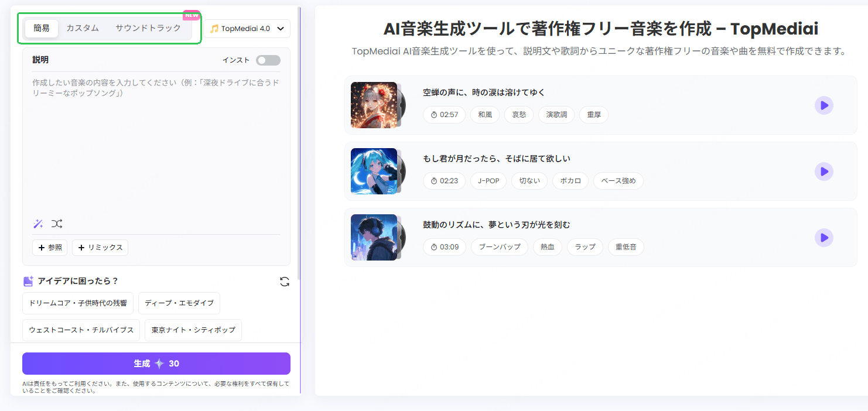This screenshot has width=868, height=411.
Task: Click the 熱血 tag
Action: tap(548, 247)
